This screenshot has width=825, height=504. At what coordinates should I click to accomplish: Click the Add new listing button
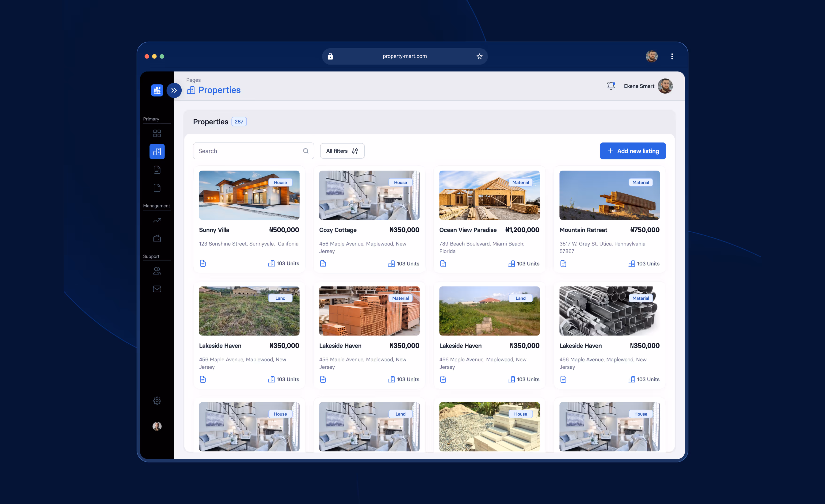click(x=633, y=151)
